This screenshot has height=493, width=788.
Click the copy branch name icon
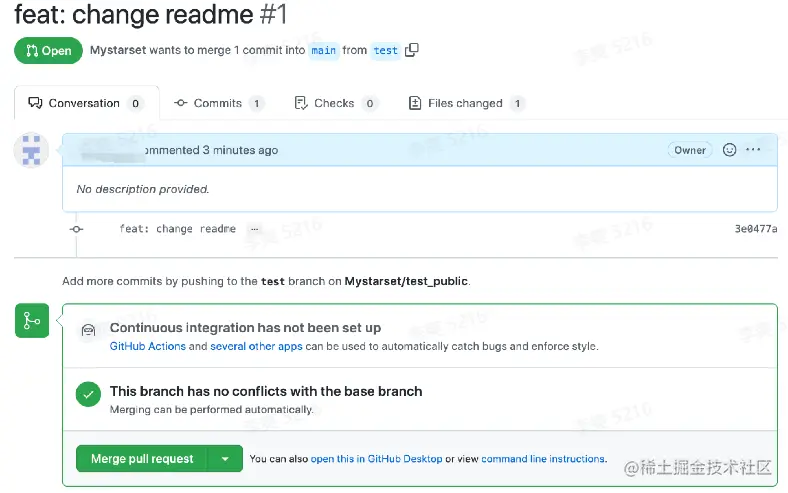pos(412,50)
